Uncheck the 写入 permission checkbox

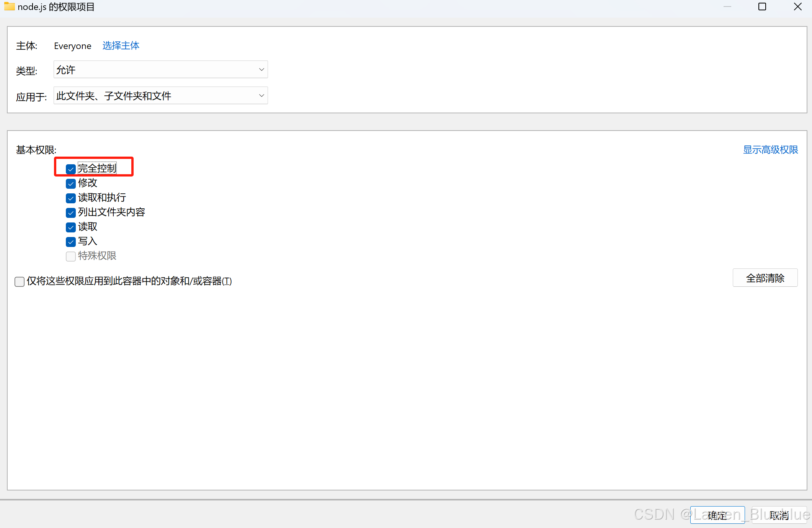coord(71,242)
